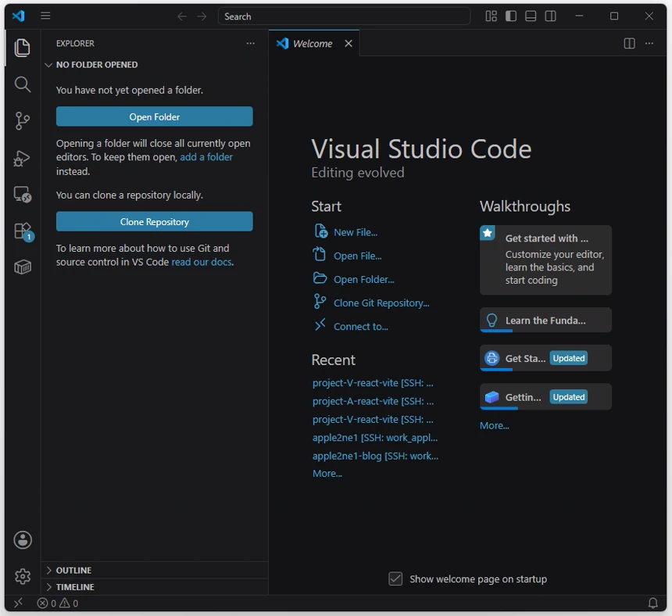This screenshot has height=616, width=672.
Task: Go back with the left arrow
Action: click(182, 16)
